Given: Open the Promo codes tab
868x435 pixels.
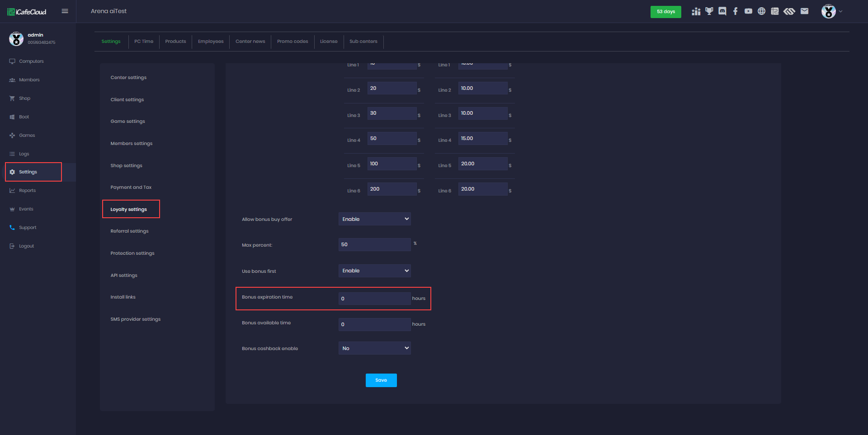Looking at the screenshot, I should click(x=292, y=42).
